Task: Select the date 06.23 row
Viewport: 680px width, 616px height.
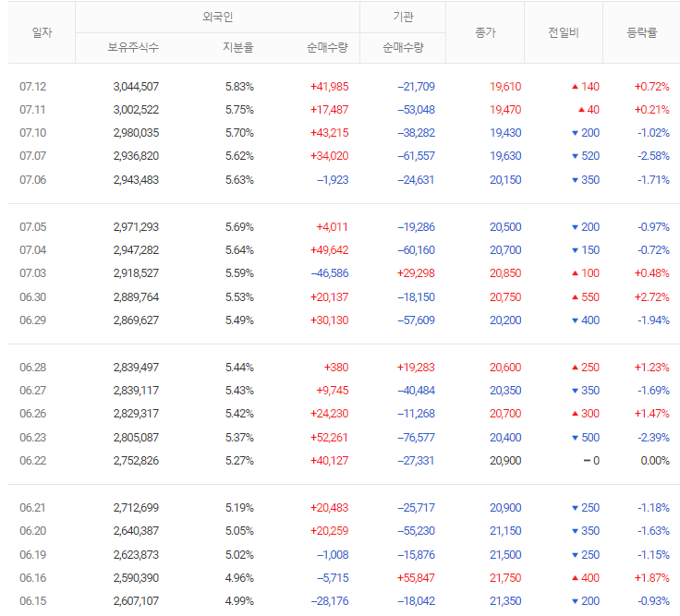Action: [33, 438]
